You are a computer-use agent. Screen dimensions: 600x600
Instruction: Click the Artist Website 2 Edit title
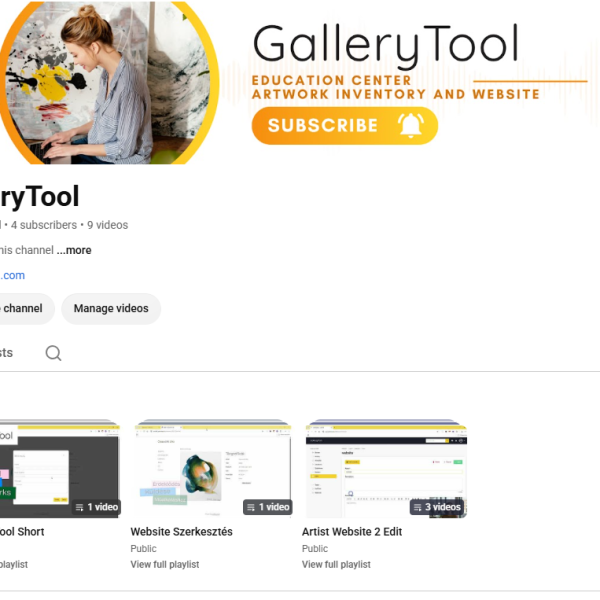coord(352,532)
